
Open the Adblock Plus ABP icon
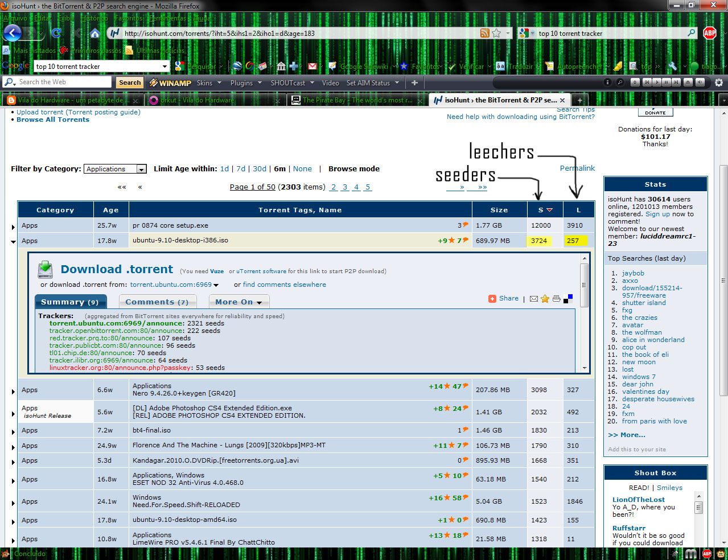709,33
